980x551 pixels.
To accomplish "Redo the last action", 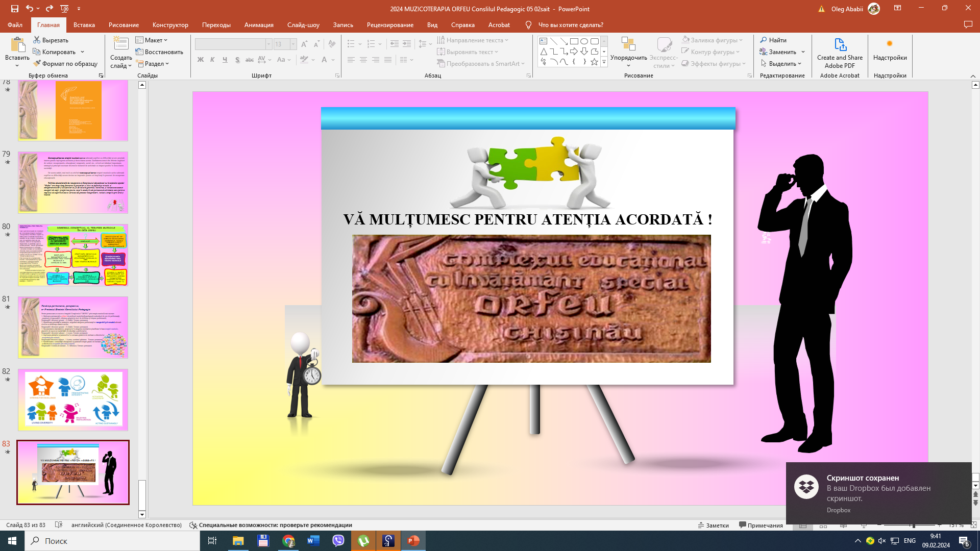I will (50, 9).
